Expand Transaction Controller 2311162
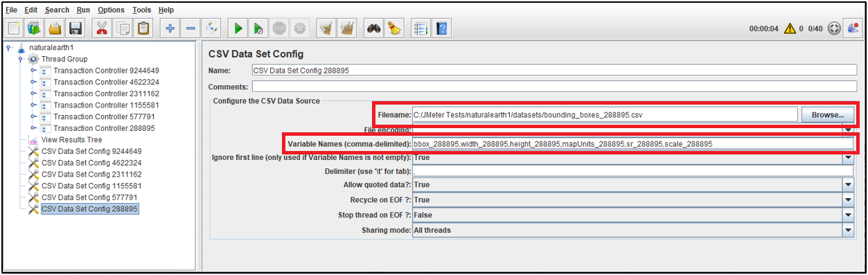The width and height of the screenshot is (868, 275). pos(33,94)
